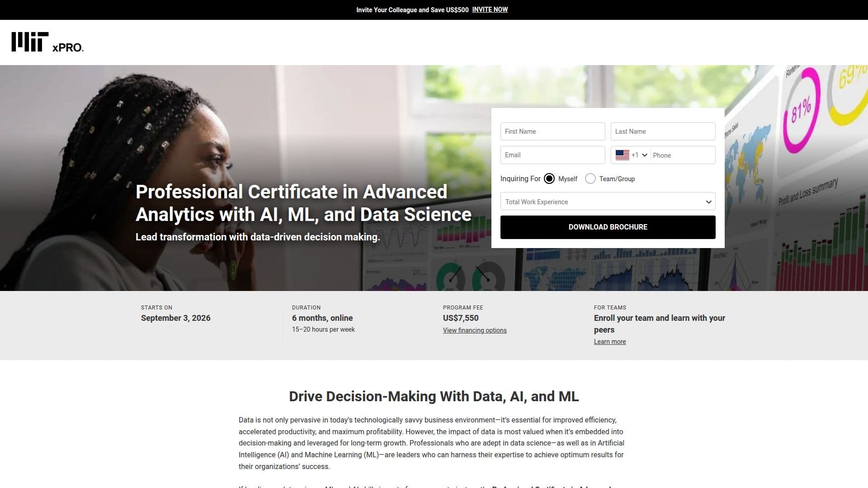
Task: Click the Drive Decision-Making With Data heading
Action: tap(434, 396)
